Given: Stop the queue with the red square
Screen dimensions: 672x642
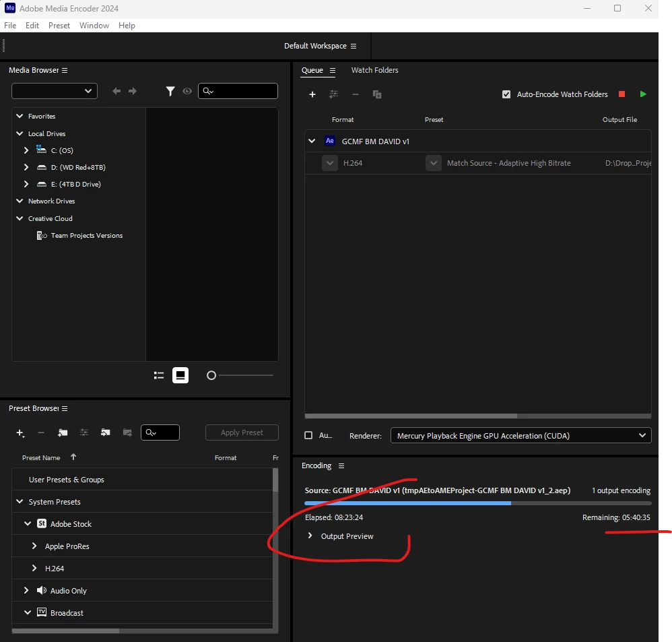Looking at the screenshot, I should pos(622,94).
